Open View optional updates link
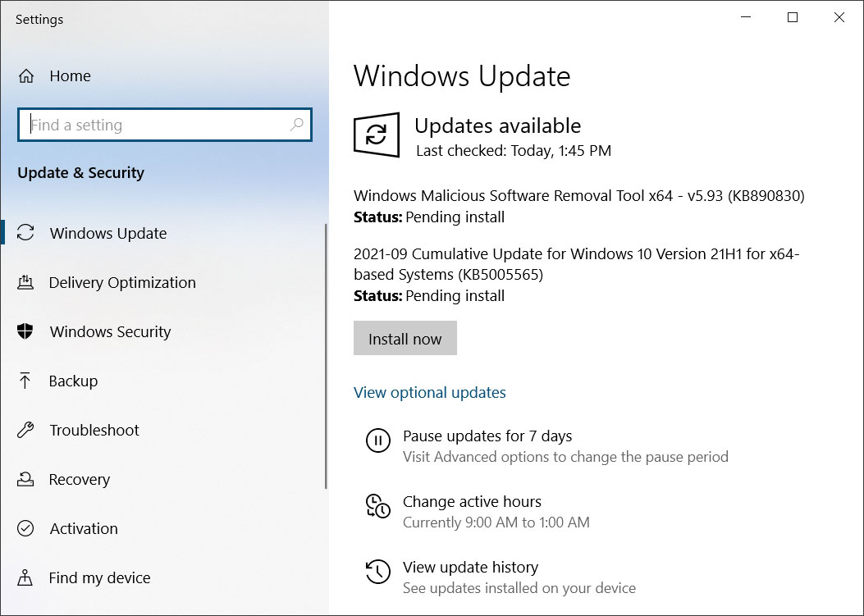 pos(430,392)
